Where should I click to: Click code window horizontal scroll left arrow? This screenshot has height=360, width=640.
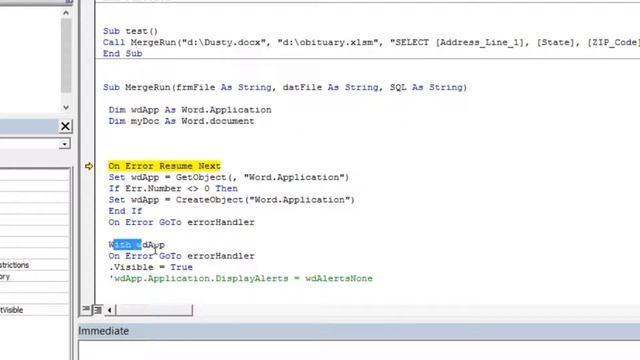109,310
